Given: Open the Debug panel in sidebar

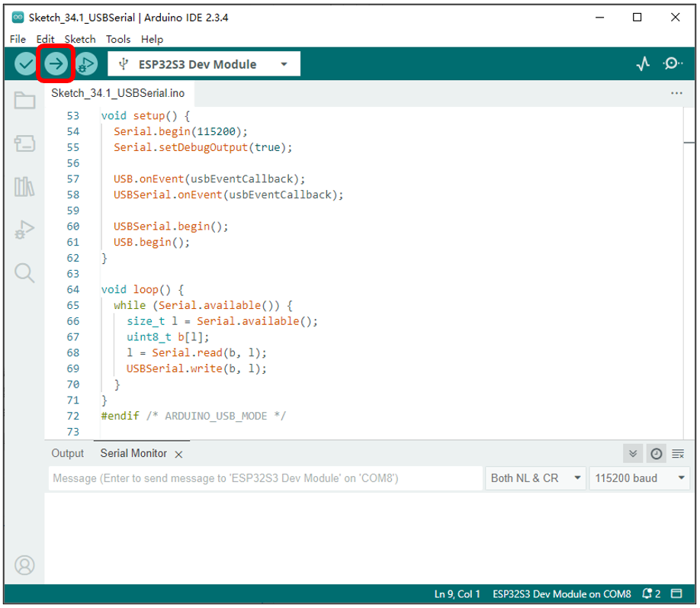Looking at the screenshot, I should click(x=24, y=230).
